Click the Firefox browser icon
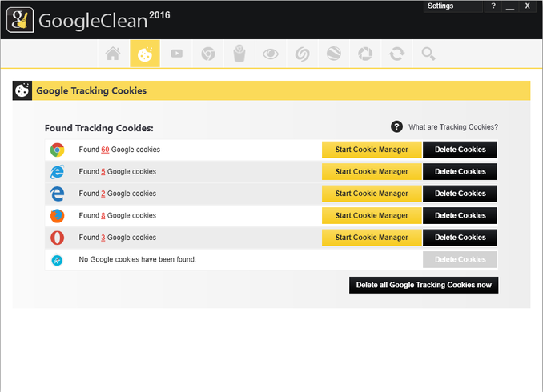Screen dimensions: 543x392 point(57,215)
